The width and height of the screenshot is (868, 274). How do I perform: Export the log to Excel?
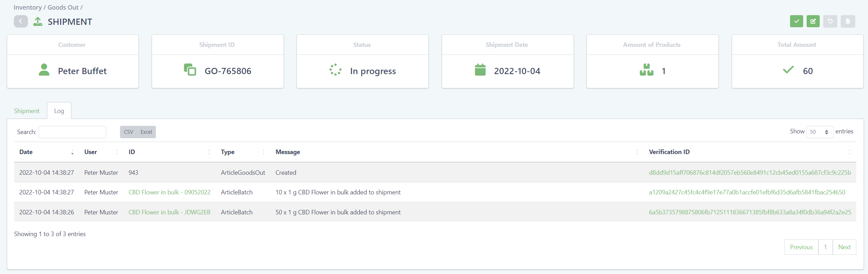click(146, 132)
